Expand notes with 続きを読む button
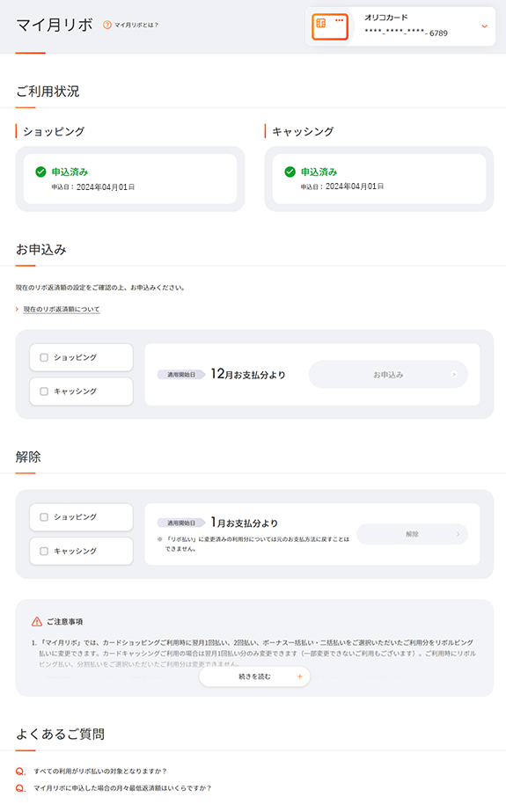This screenshot has height=812, width=506. pyautogui.click(x=254, y=677)
